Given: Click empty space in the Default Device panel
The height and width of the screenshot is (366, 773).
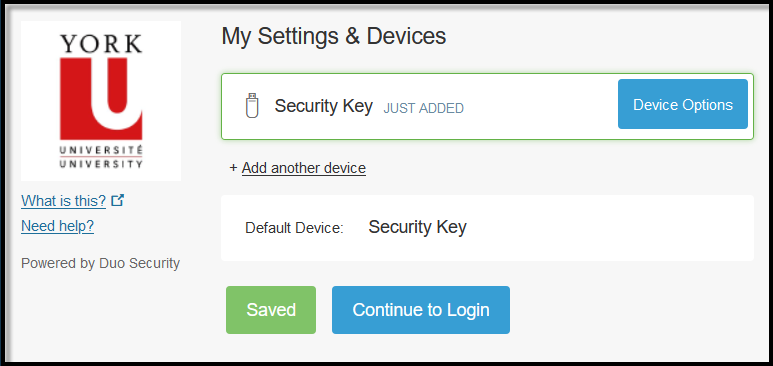Looking at the screenshot, I should [x=606, y=228].
